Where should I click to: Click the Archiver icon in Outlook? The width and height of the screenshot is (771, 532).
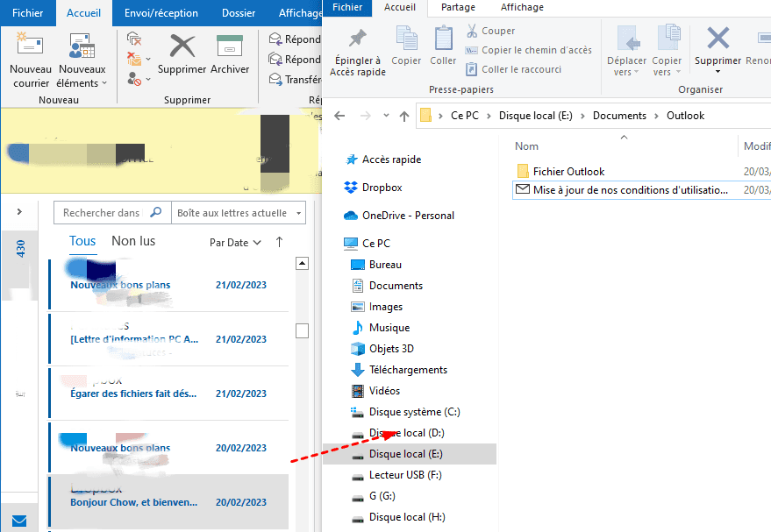click(x=229, y=46)
